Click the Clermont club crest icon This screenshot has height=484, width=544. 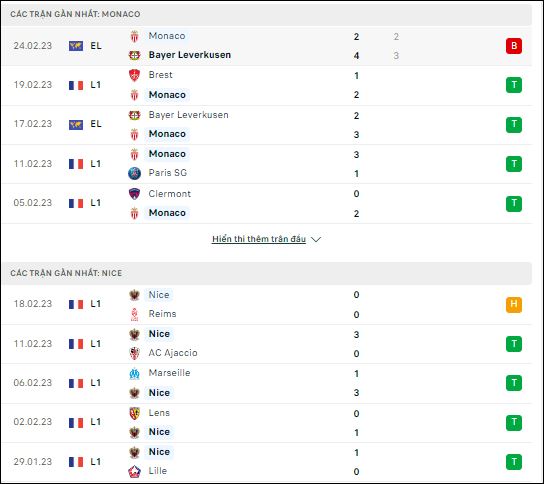tap(134, 194)
